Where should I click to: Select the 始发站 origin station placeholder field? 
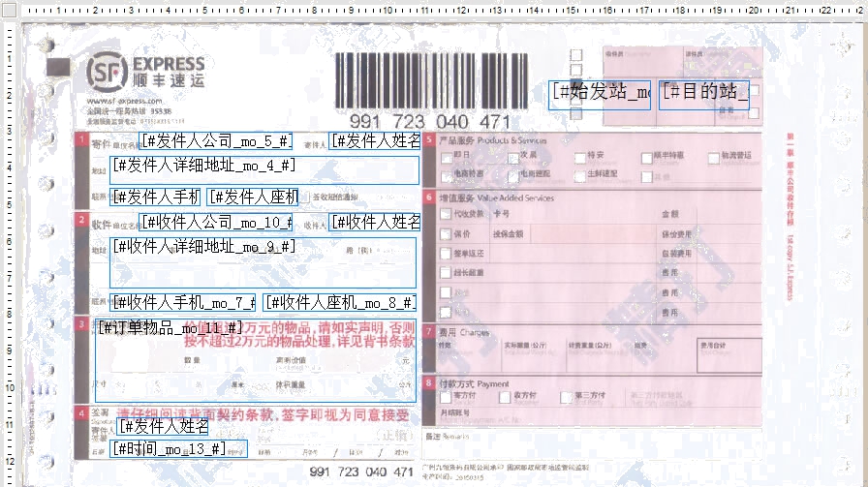[600, 95]
